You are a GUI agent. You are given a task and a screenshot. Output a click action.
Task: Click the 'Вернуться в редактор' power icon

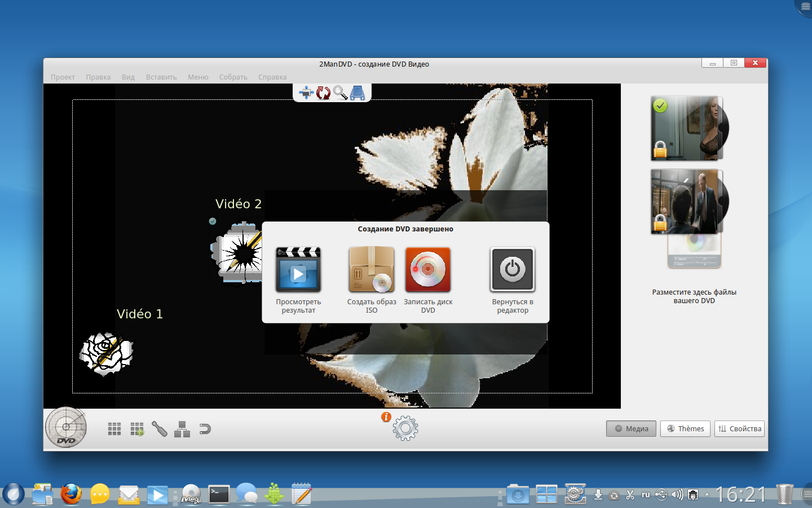coord(513,270)
